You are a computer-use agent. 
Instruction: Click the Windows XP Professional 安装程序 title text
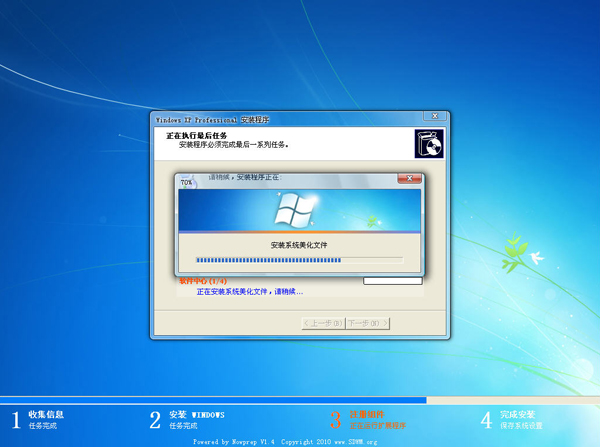point(212,120)
